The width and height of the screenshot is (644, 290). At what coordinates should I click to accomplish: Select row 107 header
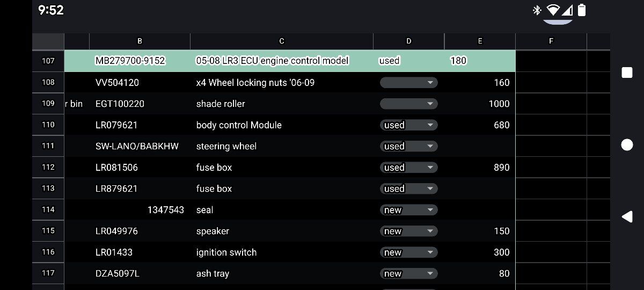(x=48, y=61)
